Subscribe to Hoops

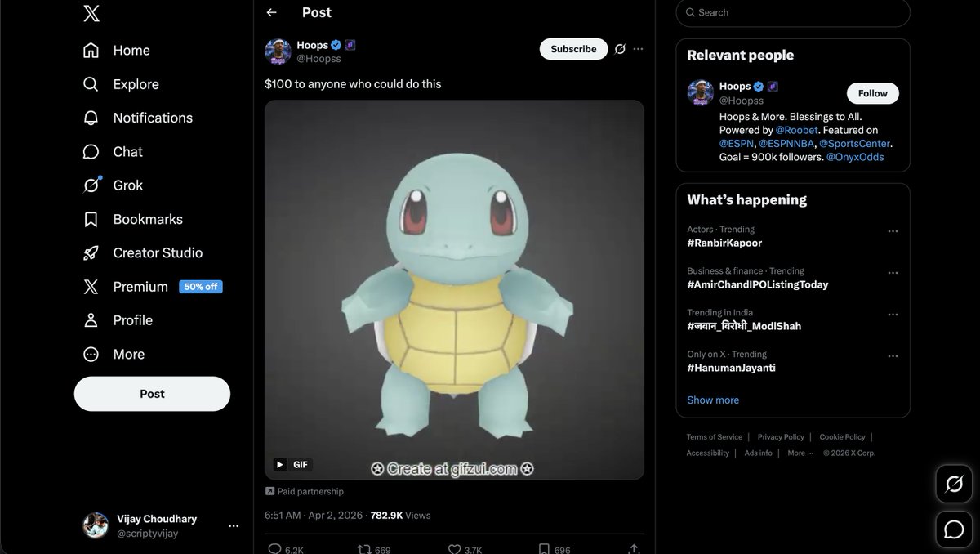[573, 49]
